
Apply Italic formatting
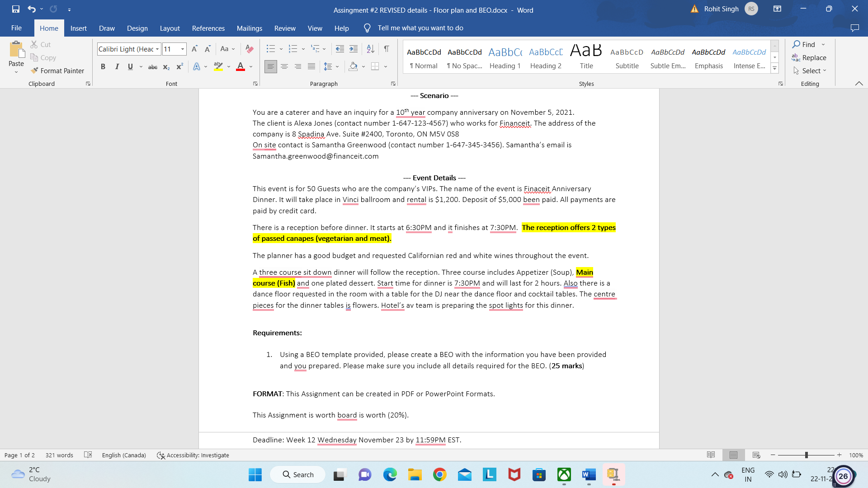coord(117,66)
